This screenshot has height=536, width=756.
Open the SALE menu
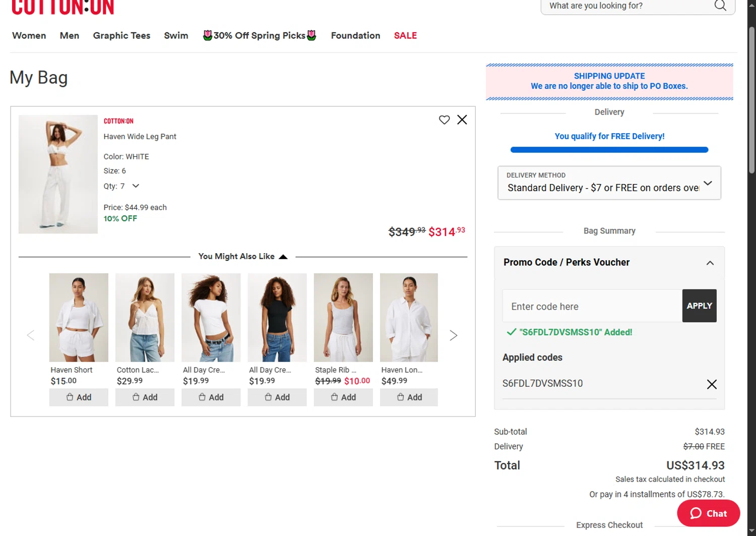point(405,36)
